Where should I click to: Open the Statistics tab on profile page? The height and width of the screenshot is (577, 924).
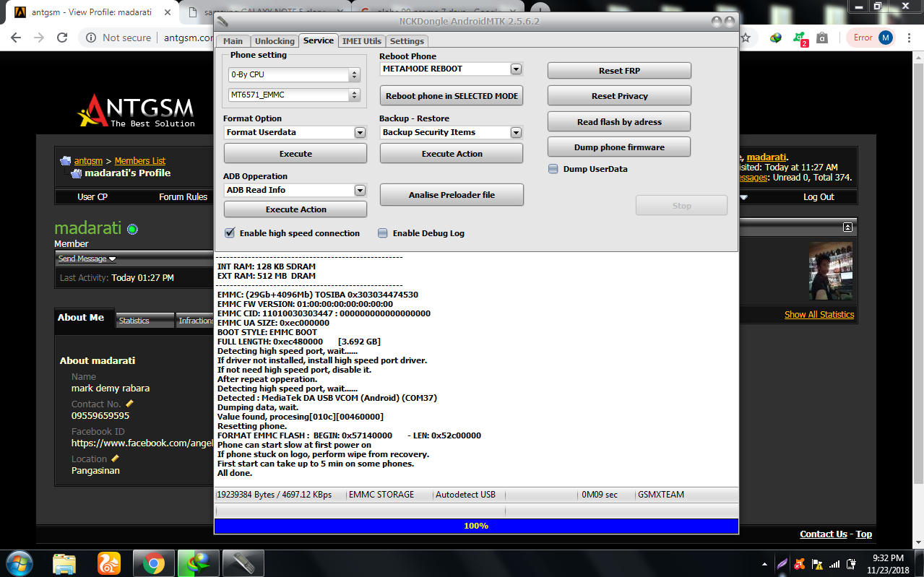coord(144,321)
